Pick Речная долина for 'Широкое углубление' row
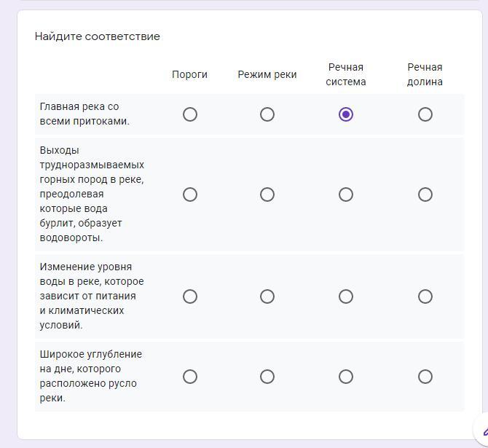This screenshot has height=448, width=488. (x=425, y=377)
